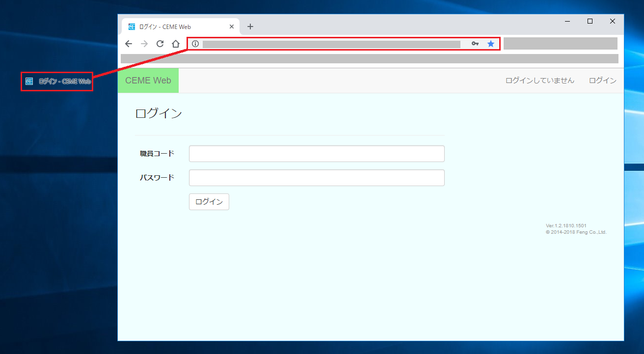Screen dimensions: 644x354
Task: Click the Ver.1.2.1810.1501 version label
Action: 566,225
